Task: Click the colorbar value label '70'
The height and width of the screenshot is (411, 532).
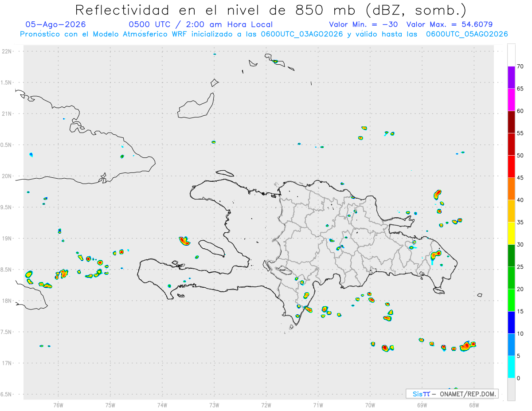Action: (520, 67)
